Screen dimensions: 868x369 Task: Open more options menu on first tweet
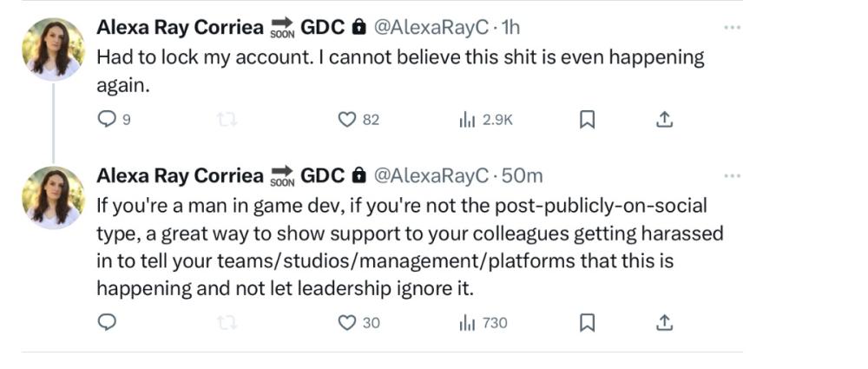click(x=733, y=28)
